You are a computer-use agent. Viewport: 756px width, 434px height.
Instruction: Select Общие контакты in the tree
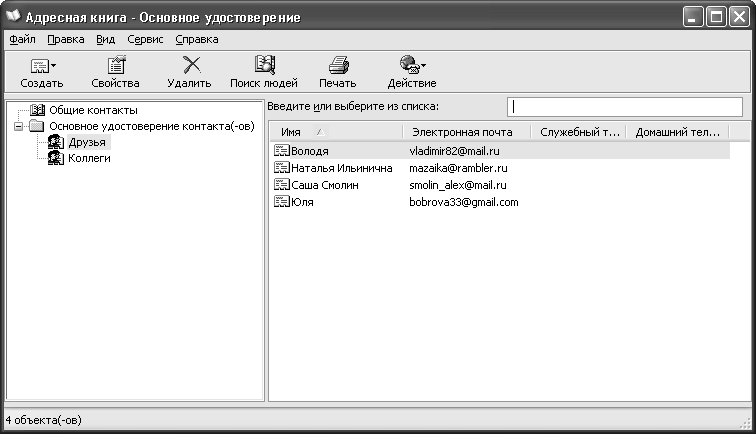94,110
